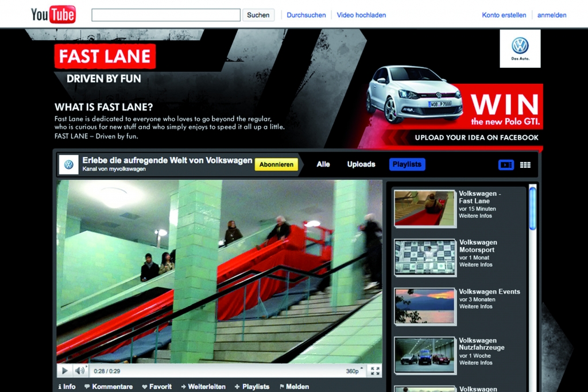
Task: Select the grid view icon
Action: [x=525, y=165]
